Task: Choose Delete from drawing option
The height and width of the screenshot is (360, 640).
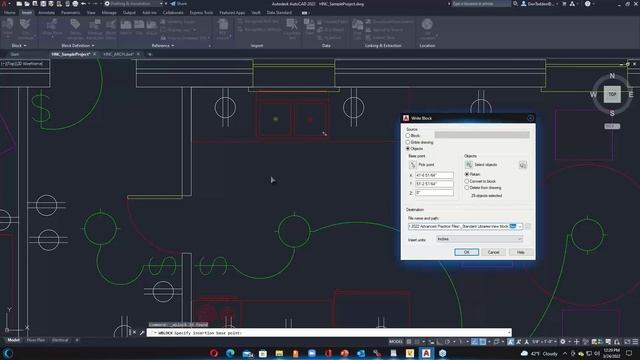Action: pos(467,188)
